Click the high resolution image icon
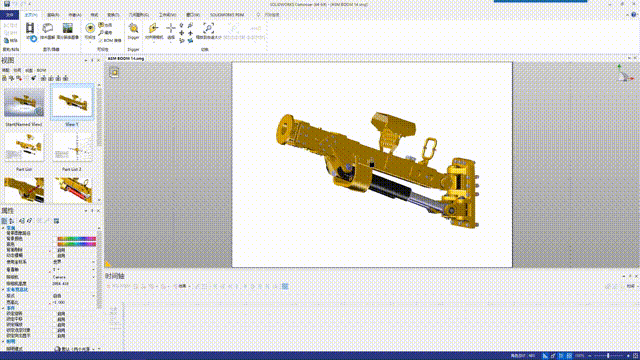The image size is (640, 360). pos(67,28)
